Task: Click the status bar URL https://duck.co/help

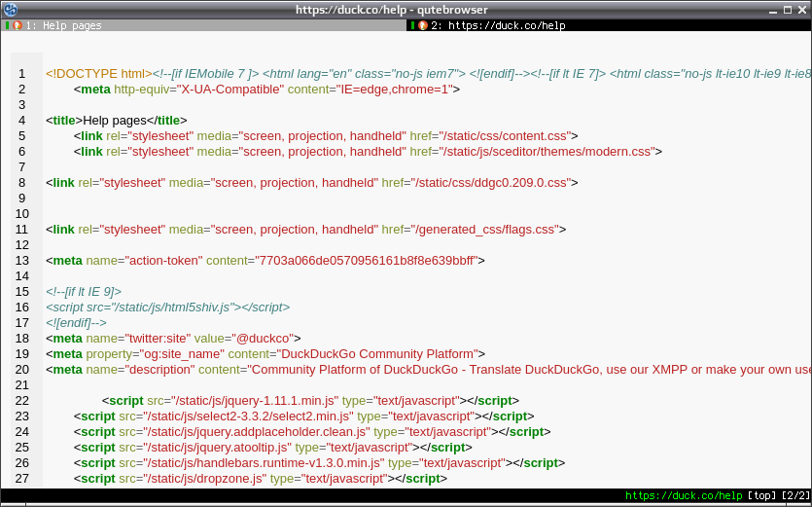Action: tap(684, 495)
